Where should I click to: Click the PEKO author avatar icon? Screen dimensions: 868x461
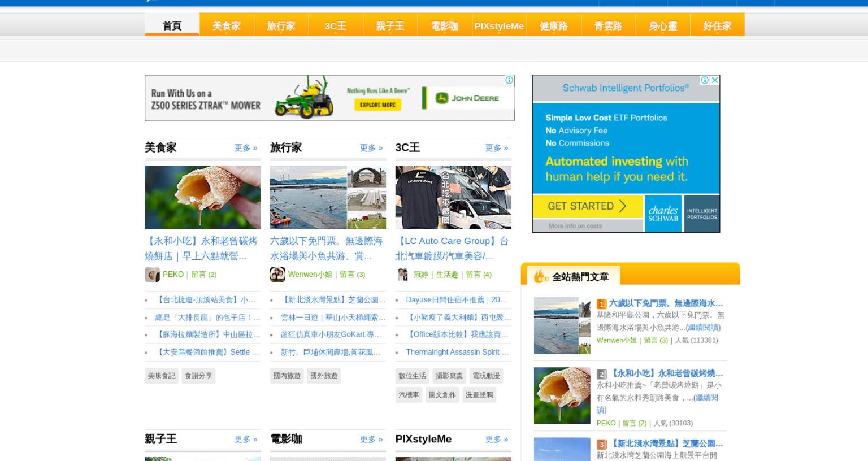point(152,275)
